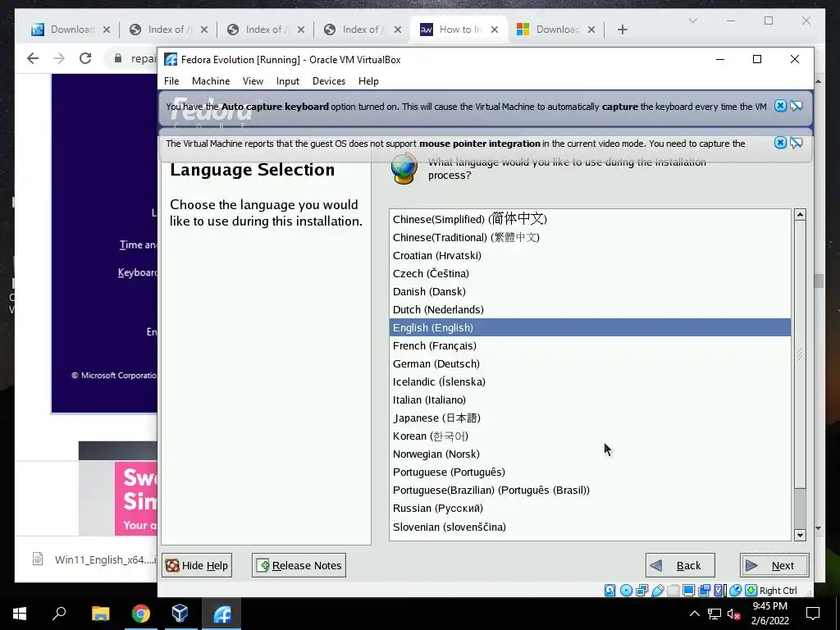Click the globe icon beside the language question
The image size is (840, 630).
tap(404, 168)
